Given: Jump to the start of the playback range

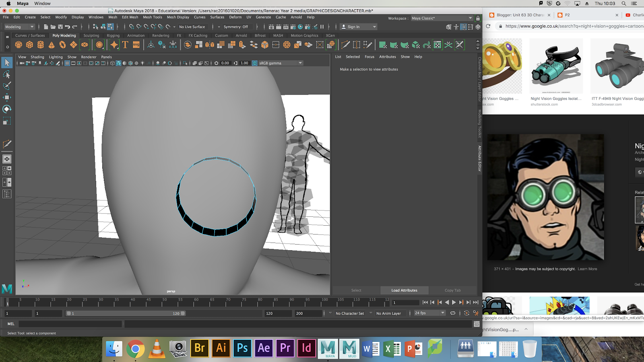Looking at the screenshot, I should (425, 302).
